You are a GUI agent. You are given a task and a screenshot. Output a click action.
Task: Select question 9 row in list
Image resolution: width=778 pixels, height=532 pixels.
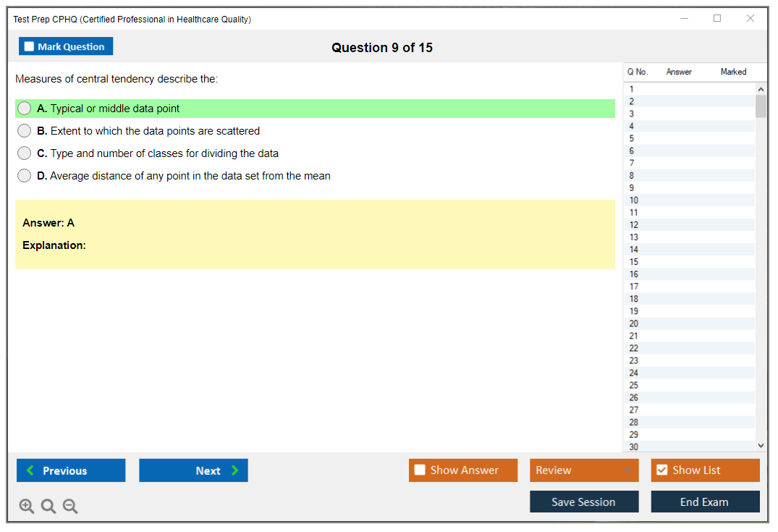(633, 188)
